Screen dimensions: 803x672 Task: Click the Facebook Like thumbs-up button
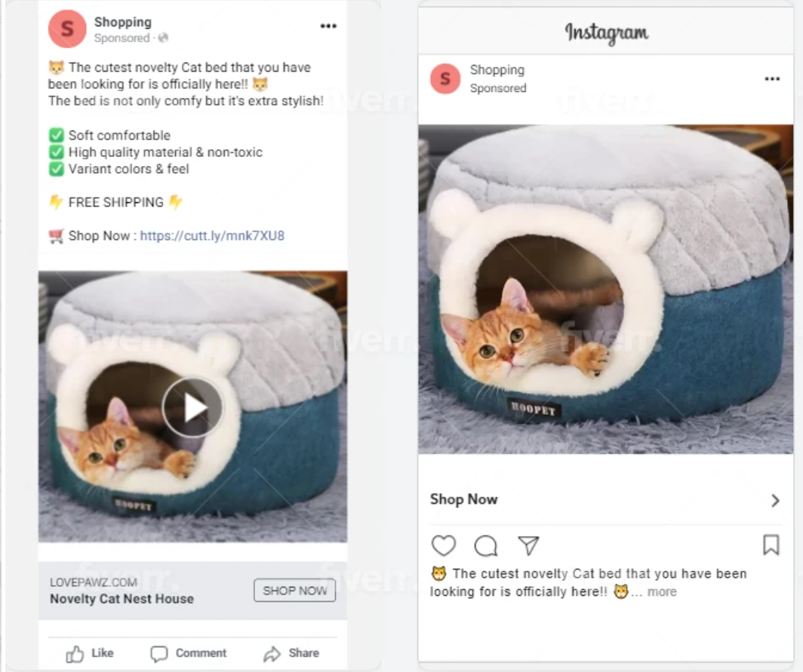pyautogui.click(x=90, y=653)
